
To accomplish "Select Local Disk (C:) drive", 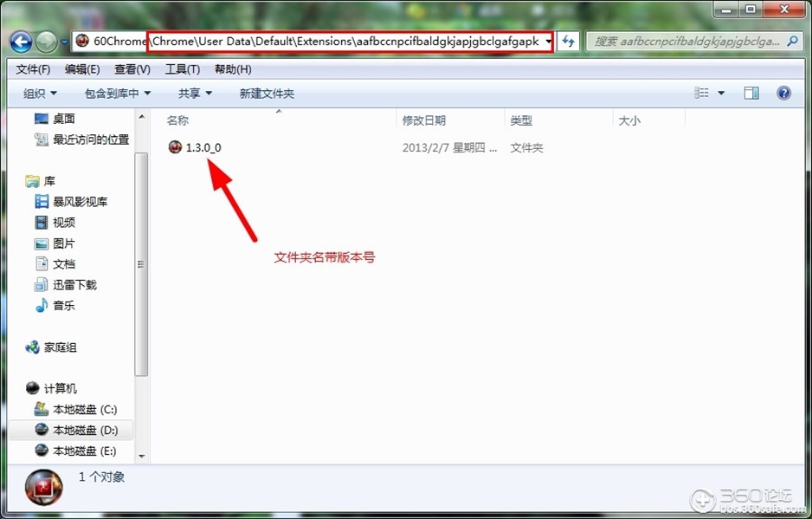I will pos(84,409).
